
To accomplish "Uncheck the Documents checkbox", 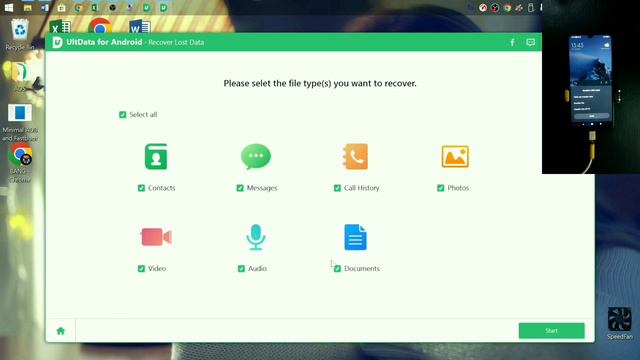I will coord(337,269).
